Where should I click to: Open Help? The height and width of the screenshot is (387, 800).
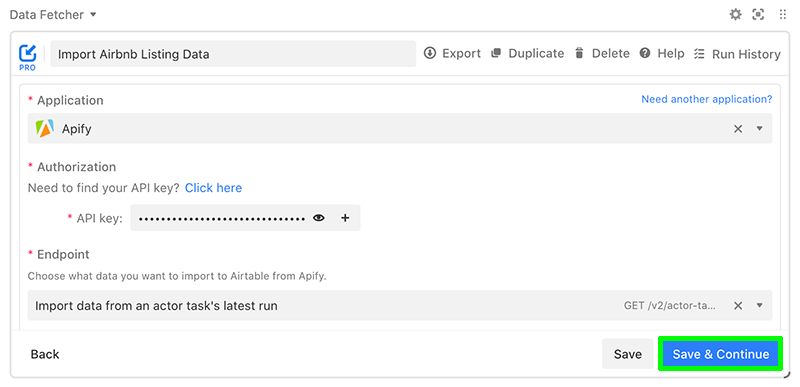662,54
